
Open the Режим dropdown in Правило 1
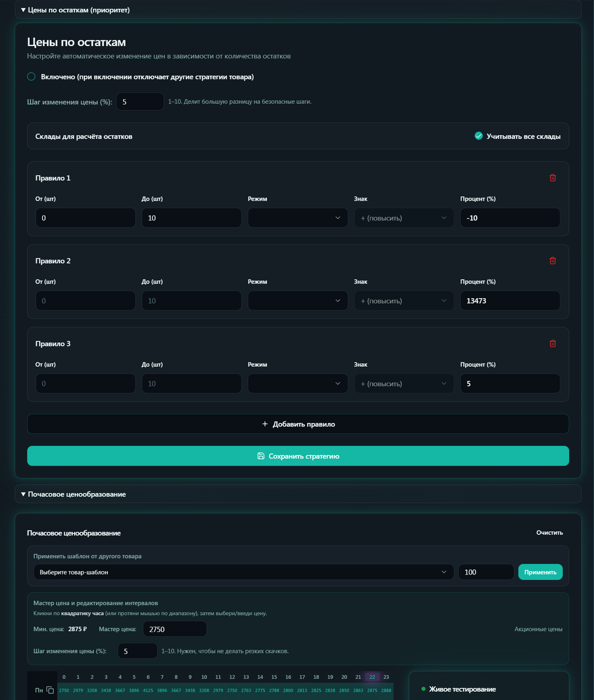(x=297, y=218)
